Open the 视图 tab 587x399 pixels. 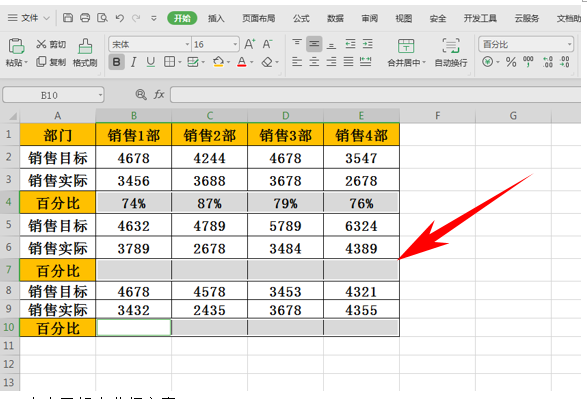pyautogui.click(x=404, y=18)
